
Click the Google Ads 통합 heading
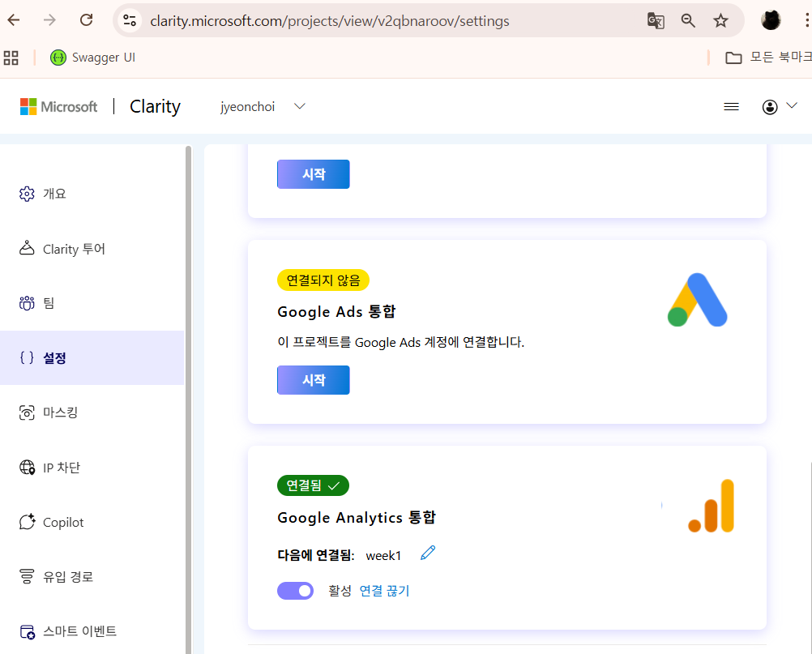tap(336, 312)
